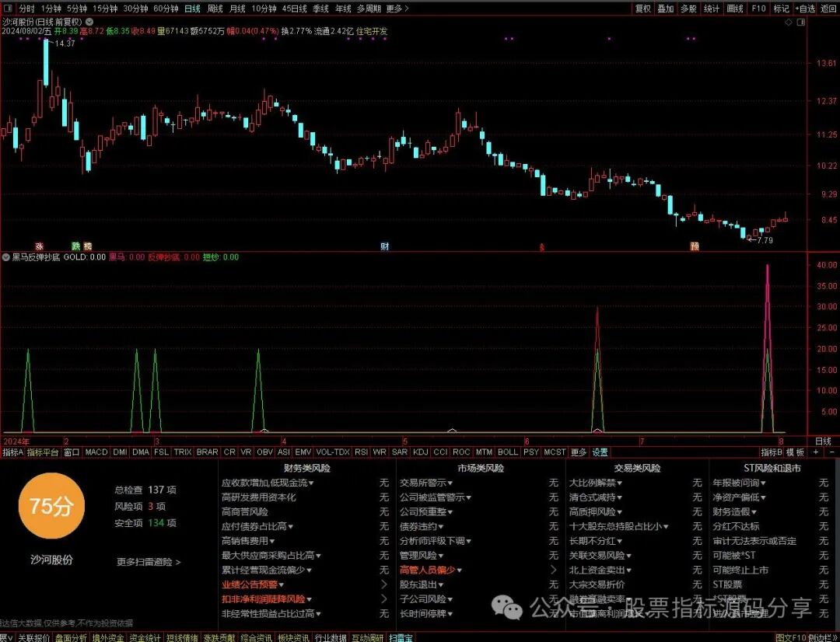Image resolution: width=840 pixels, height=642 pixels.
Task: Open indicator 设置
Action: tap(600, 452)
